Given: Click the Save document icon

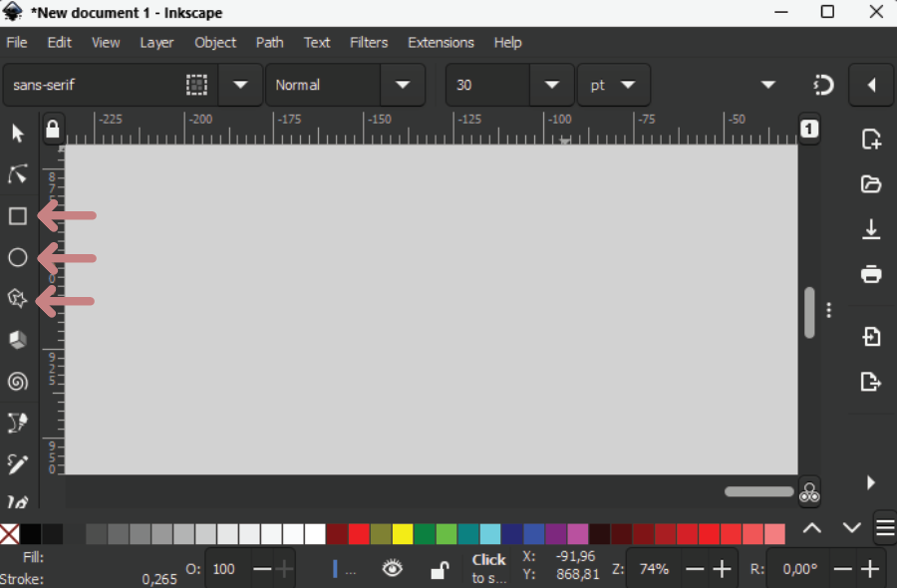Looking at the screenshot, I should tap(871, 229).
